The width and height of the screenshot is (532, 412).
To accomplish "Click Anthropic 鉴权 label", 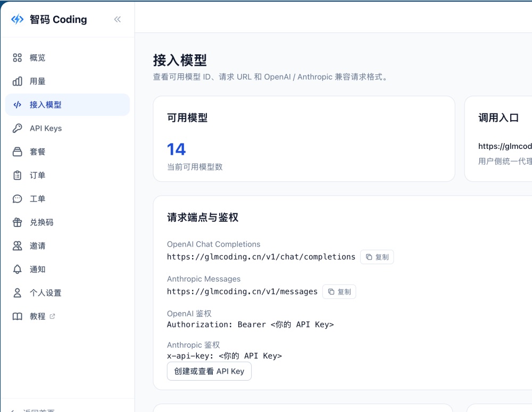I will [194, 345].
